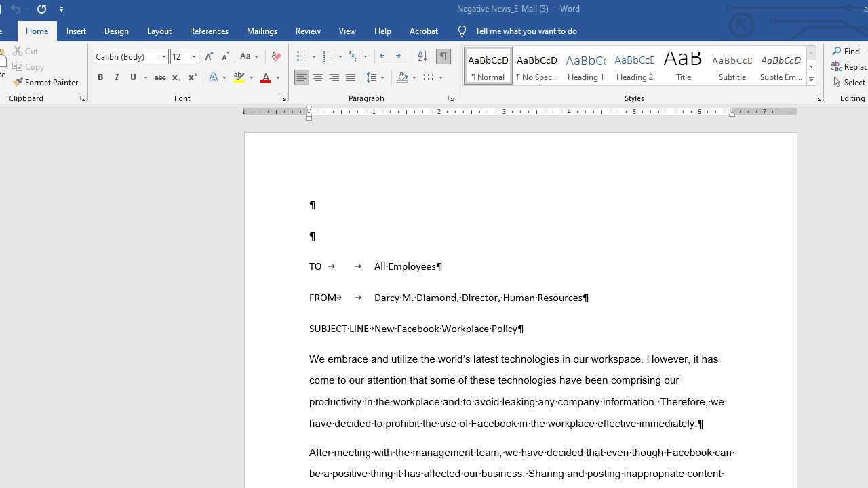Viewport: 868px width, 488px height.
Task: Open the font size dropdown
Action: click(x=194, y=57)
